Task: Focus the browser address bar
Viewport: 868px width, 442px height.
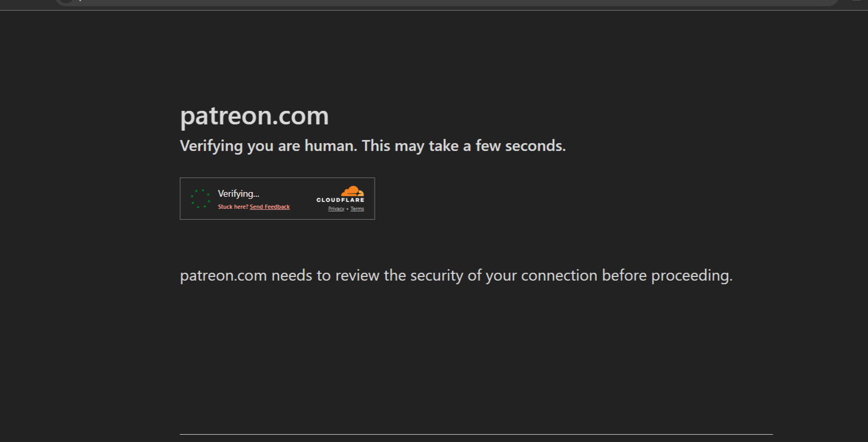Action: click(x=448, y=2)
